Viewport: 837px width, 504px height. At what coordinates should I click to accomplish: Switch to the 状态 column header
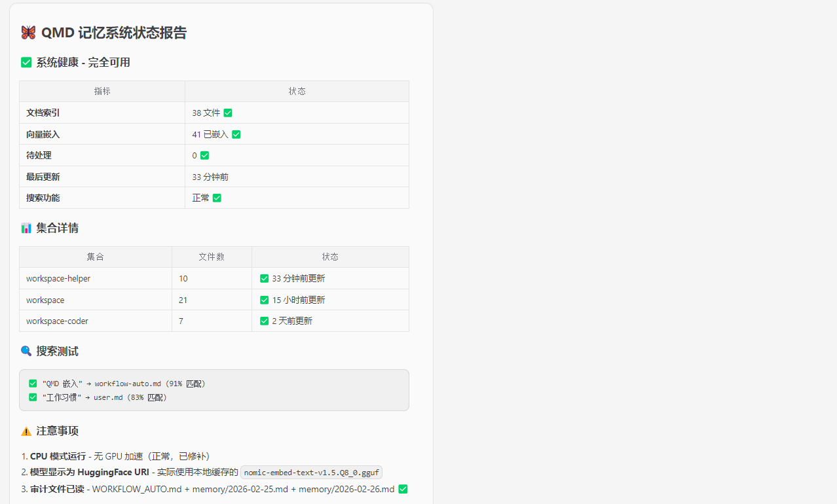click(297, 91)
